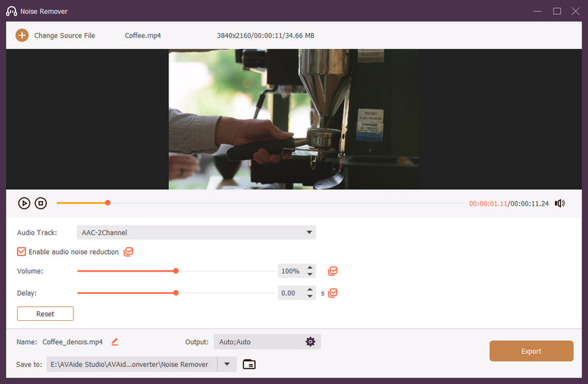Minimize the Noise Remover window
This screenshot has height=384, width=588.
pos(537,11)
